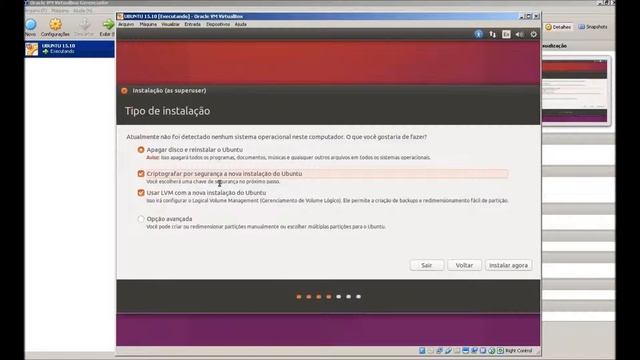Switch to Detalhes view in VirtualBox Manager

coord(558,27)
